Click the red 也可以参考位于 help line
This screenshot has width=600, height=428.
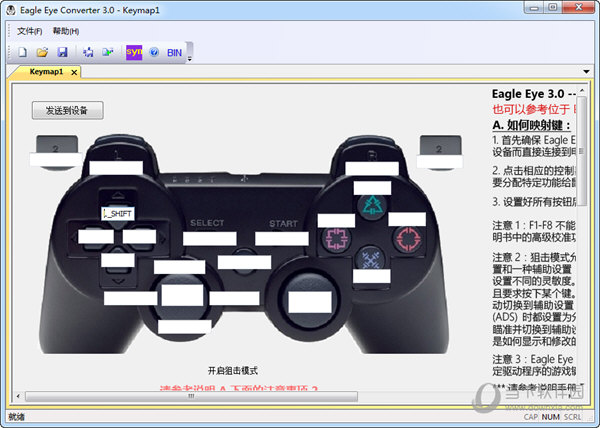click(x=534, y=109)
